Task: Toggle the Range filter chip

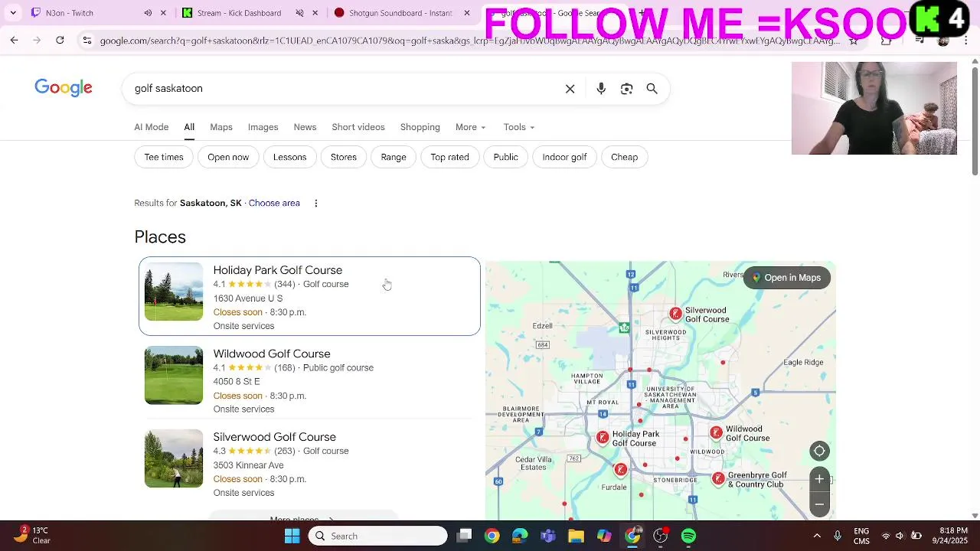Action: click(394, 157)
